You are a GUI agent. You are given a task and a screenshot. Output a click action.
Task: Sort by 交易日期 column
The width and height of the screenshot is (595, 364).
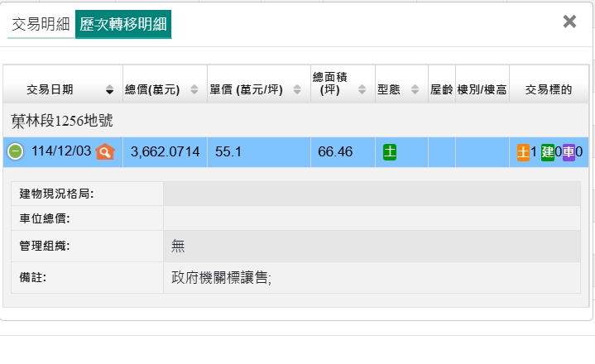(62, 89)
